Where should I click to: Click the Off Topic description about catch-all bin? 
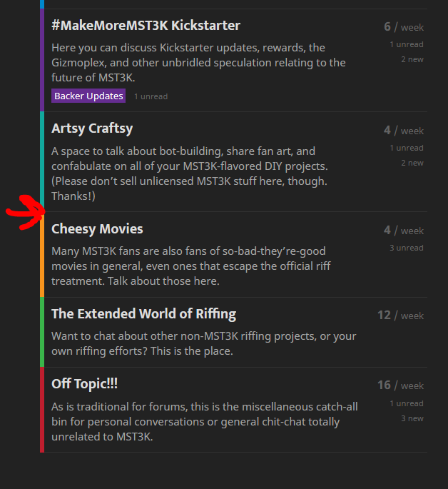tap(205, 422)
